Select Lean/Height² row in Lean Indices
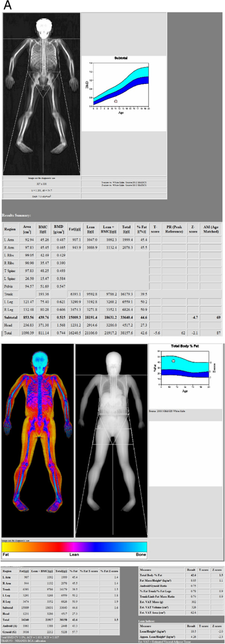225x644 pixels. pos(181,626)
